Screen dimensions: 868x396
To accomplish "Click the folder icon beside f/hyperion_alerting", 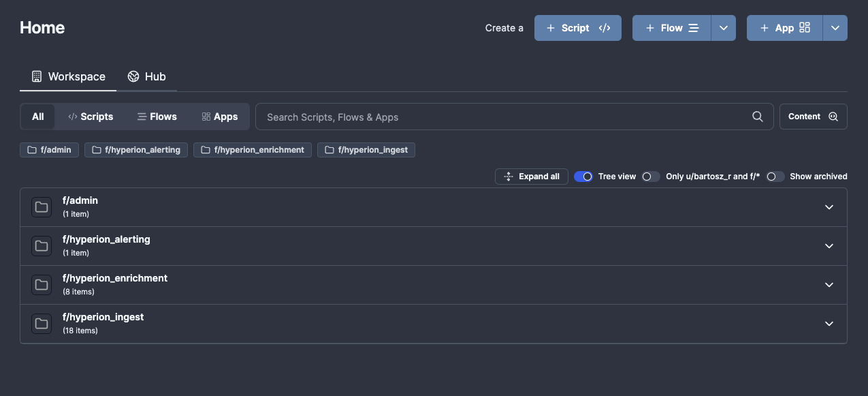I will (42, 246).
